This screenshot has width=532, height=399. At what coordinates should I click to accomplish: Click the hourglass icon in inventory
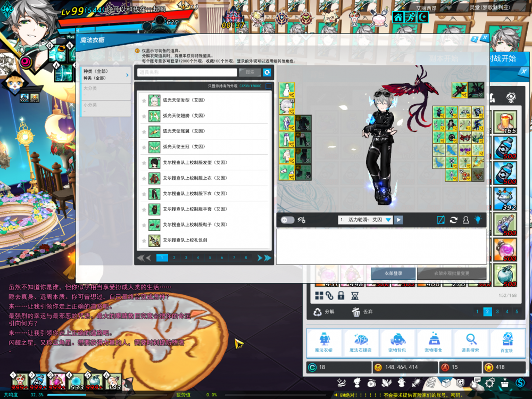coord(355,296)
